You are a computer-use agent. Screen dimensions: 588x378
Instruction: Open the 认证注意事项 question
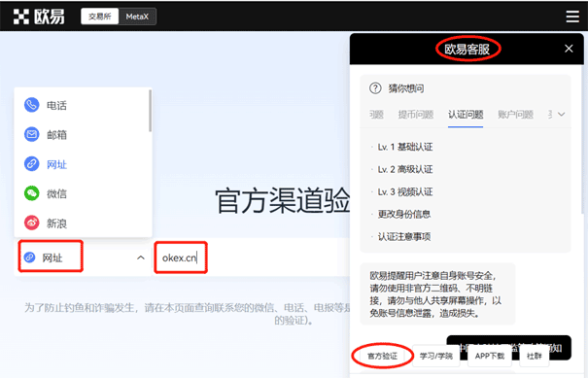[x=404, y=237]
